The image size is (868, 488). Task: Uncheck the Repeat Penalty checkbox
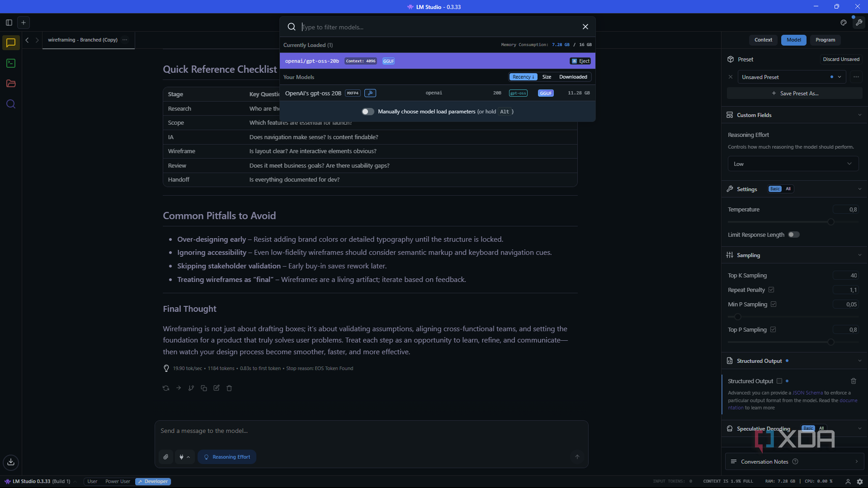click(x=771, y=290)
